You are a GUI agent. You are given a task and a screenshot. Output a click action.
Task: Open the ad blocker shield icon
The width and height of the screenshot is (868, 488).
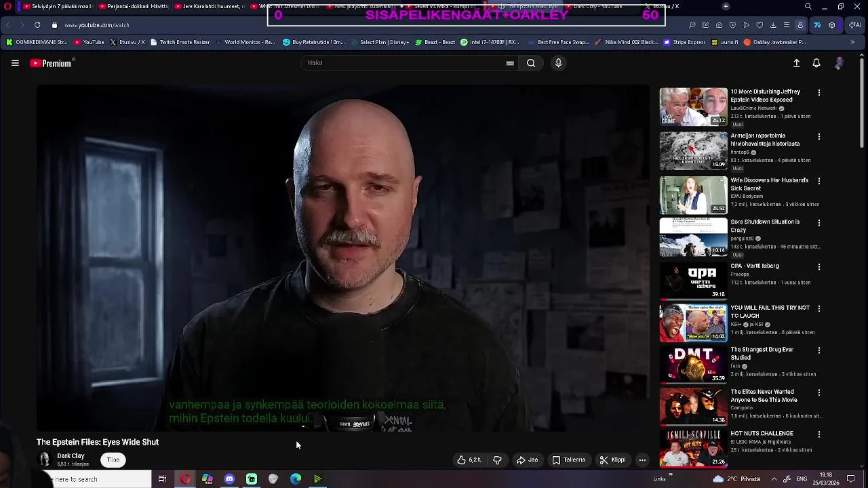[732, 25]
